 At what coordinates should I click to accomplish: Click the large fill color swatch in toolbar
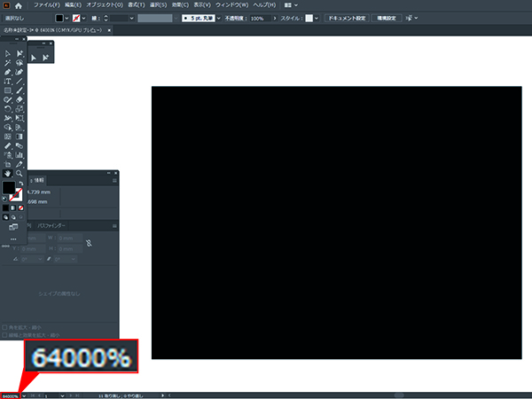pyautogui.click(x=9, y=188)
